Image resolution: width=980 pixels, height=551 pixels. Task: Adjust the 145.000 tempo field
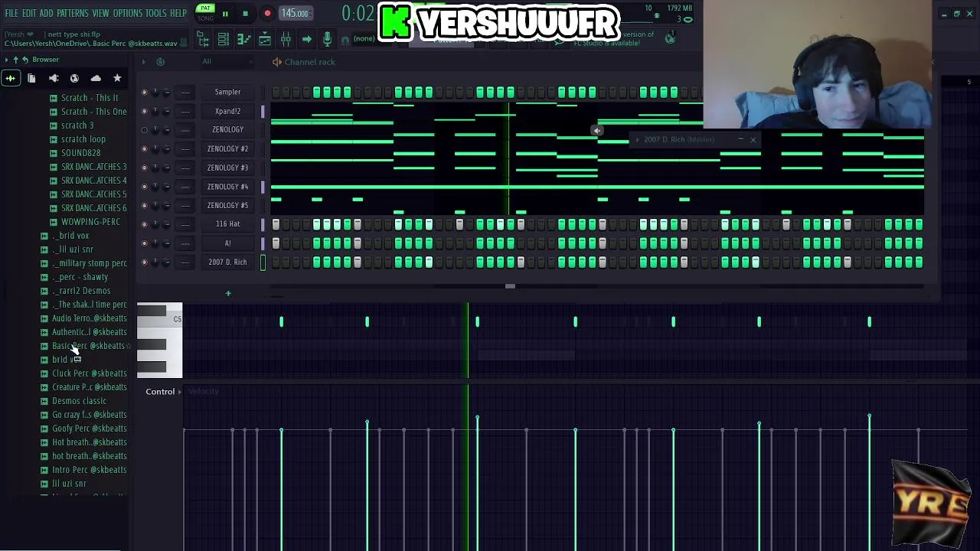click(x=295, y=13)
